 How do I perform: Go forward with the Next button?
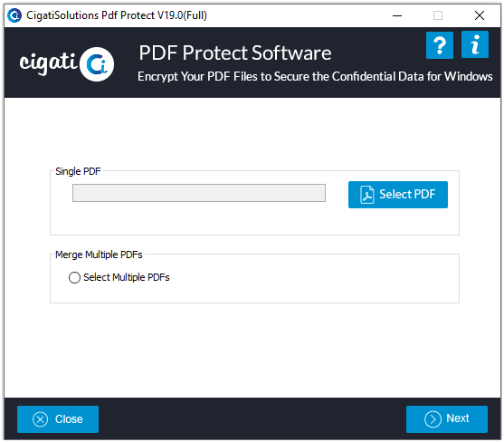click(447, 419)
